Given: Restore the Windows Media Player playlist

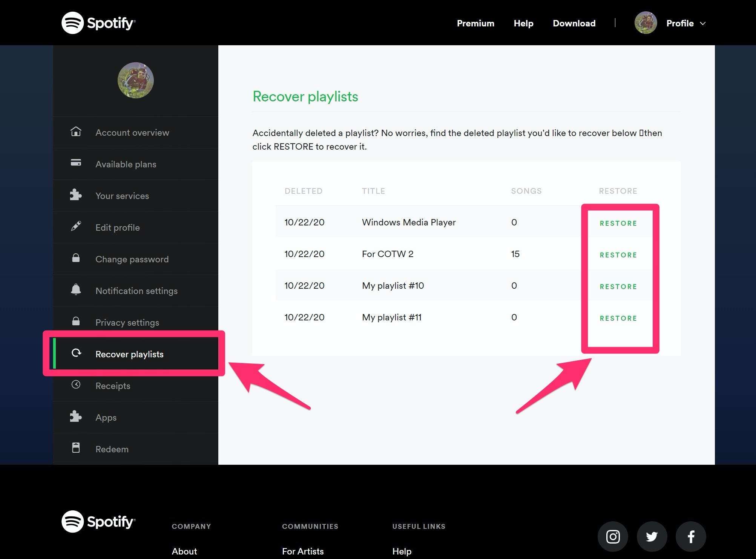Looking at the screenshot, I should coord(618,222).
